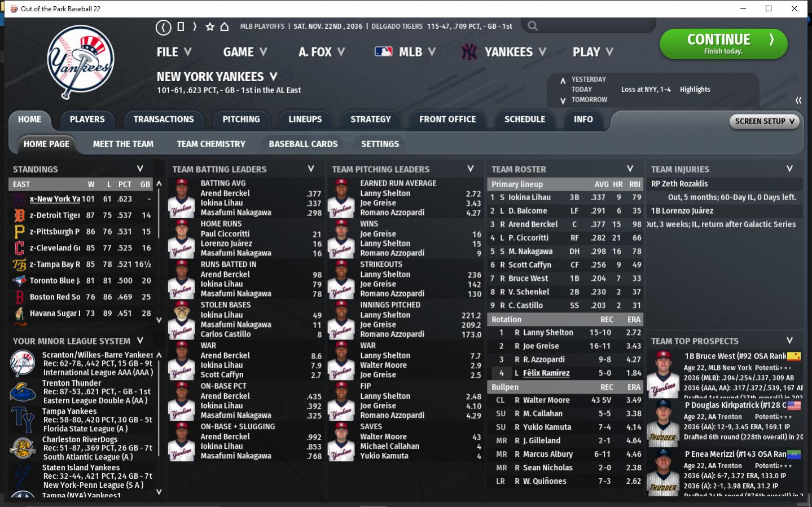Click the Toronto Blue Jays logo
The image size is (812, 507).
[x=19, y=281]
